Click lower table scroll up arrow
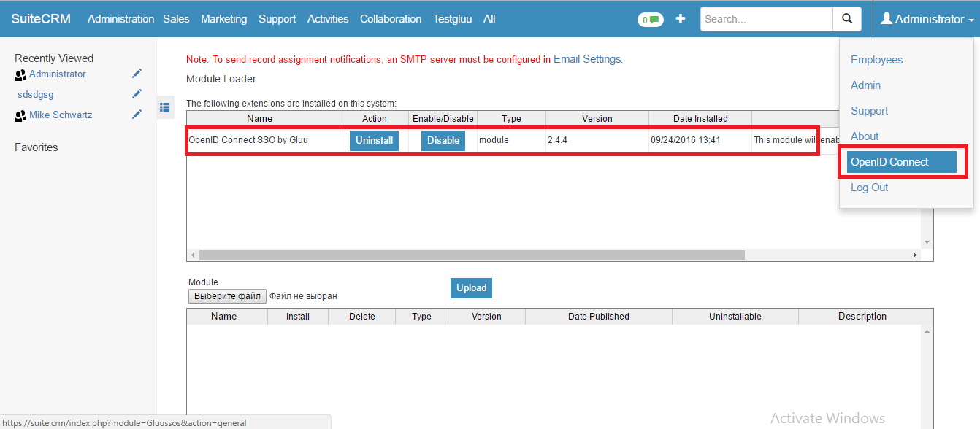The image size is (980, 429). pyautogui.click(x=927, y=331)
